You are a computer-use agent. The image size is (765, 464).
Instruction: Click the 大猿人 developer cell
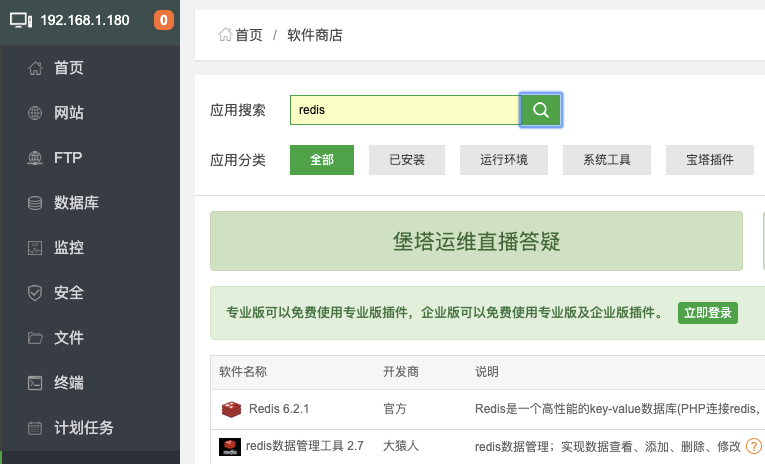point(401,446)
